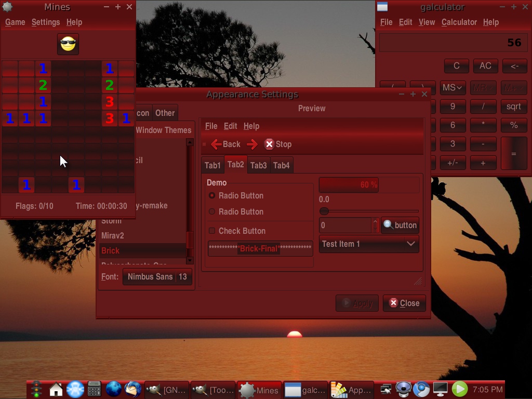Click the sqrt button in galculator
The image size is (532, 399).
[514, 107]
